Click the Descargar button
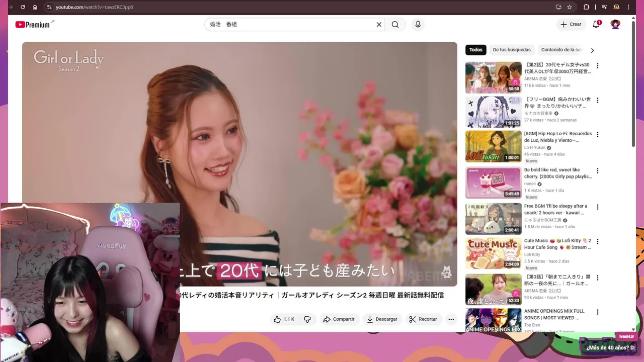This screenshot has width=644, height=362. (x=382, y=319)
